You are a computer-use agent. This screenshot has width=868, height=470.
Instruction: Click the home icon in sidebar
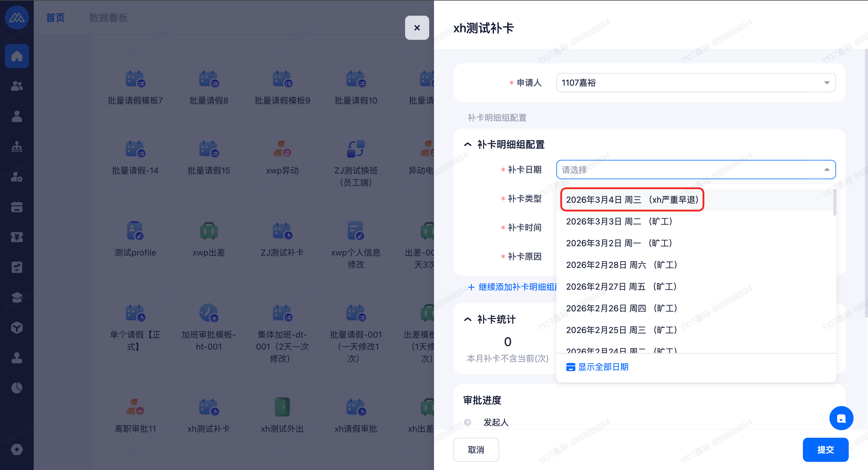coord(17,56)
